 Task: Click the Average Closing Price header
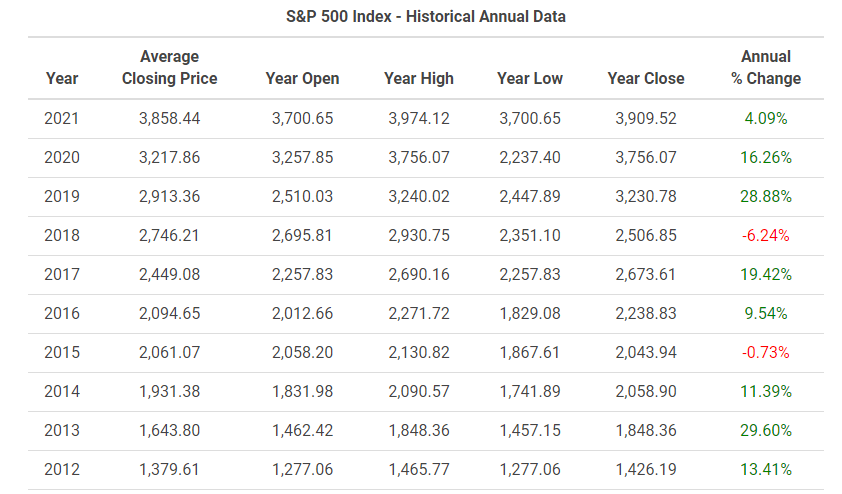click(169, 67)
